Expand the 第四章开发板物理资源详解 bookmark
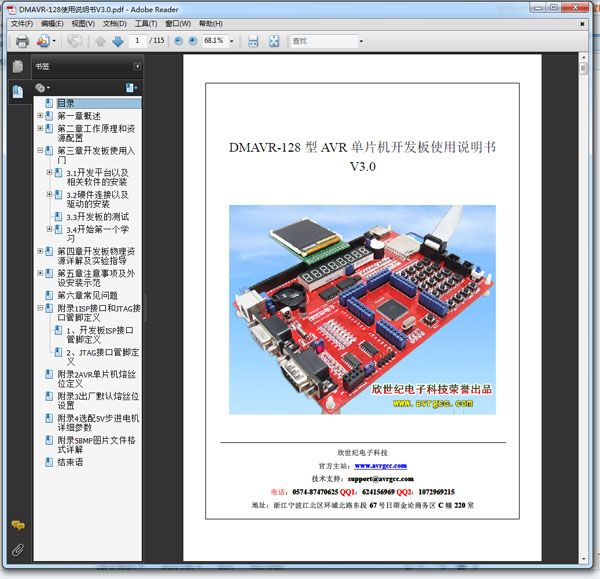 tap(40, 251)
